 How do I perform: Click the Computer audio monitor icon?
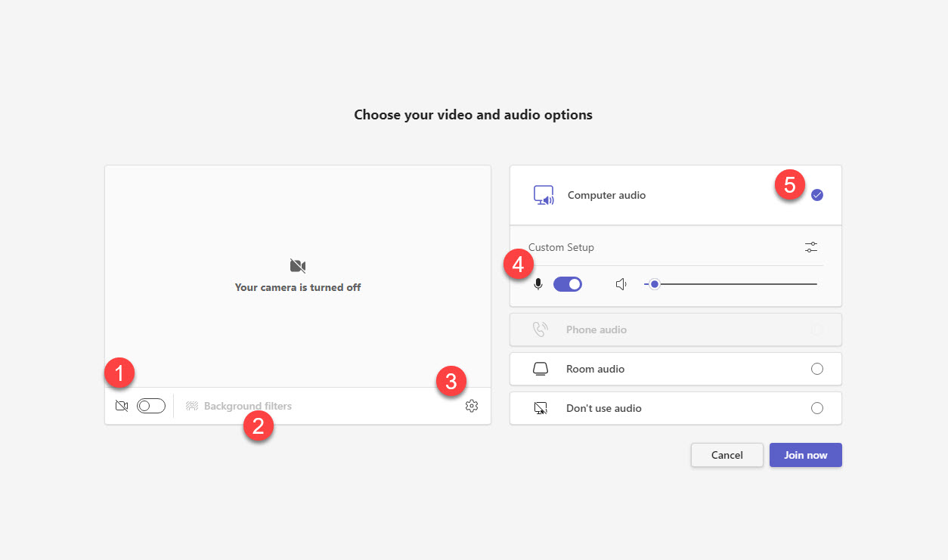pyautogui.click(x=544, y=196)
